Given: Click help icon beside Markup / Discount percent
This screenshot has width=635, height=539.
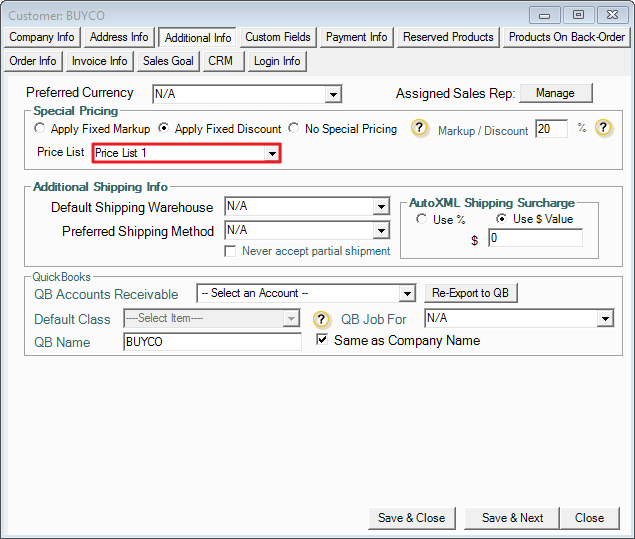Looking at the screenshot, I should tap(603, 129).
